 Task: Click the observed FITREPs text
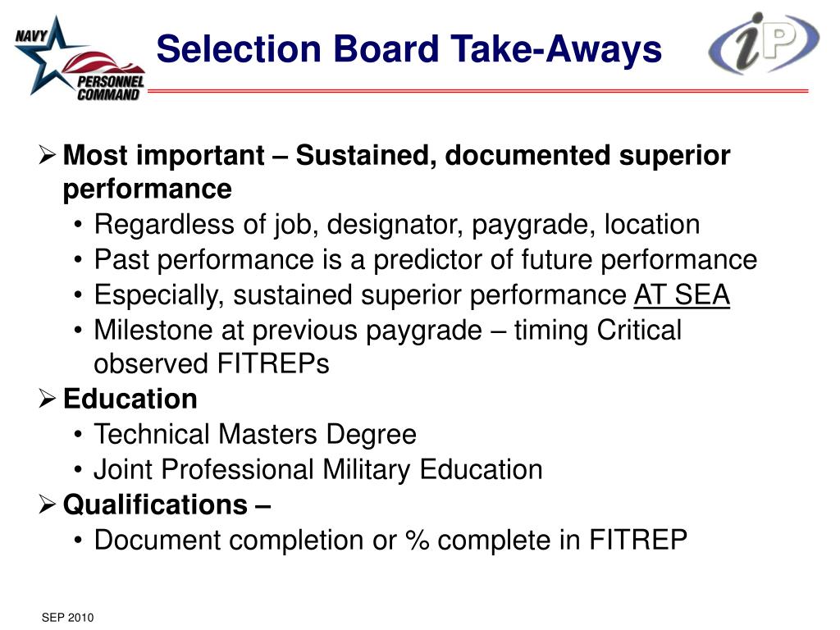tap(212, 363)
